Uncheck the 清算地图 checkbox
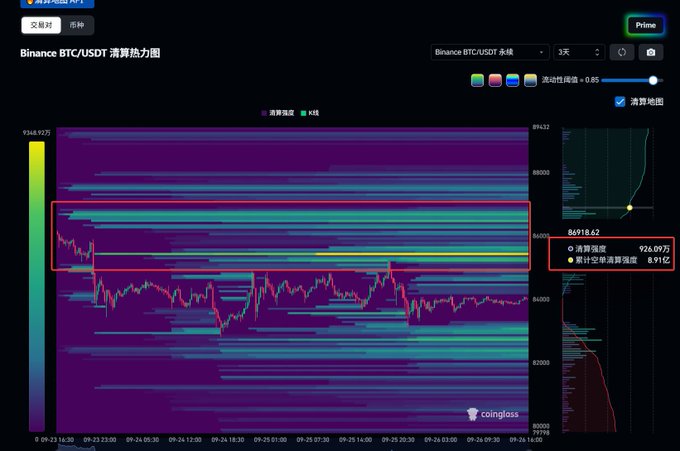This screenshot has height=451, width=680. tap(620, 101)
